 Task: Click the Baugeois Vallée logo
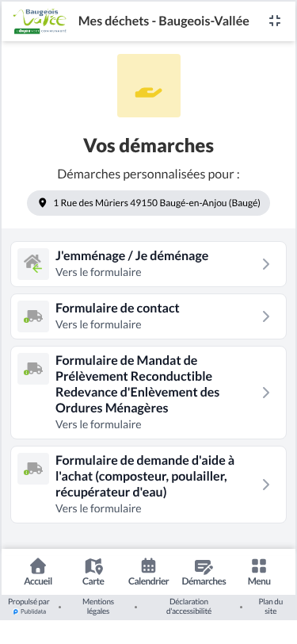(x=40, y=21)
